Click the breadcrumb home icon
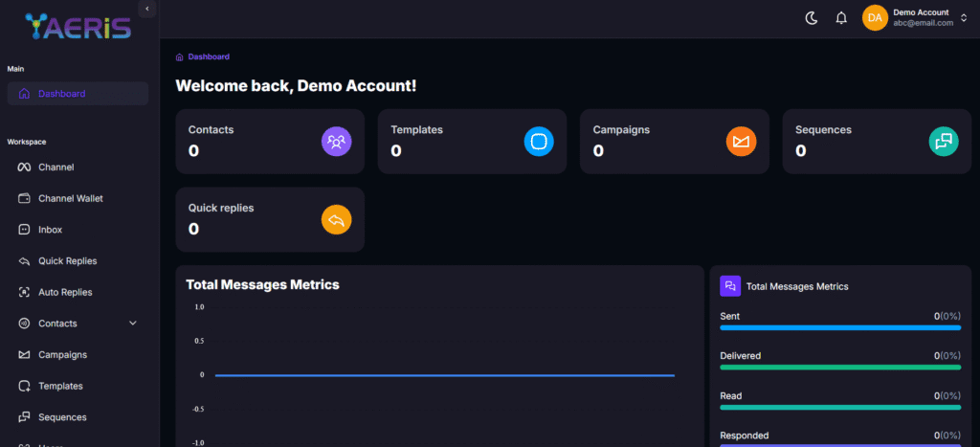Viewport: 980px width, 447px height. pyautogui.click(x=180, y=56)
